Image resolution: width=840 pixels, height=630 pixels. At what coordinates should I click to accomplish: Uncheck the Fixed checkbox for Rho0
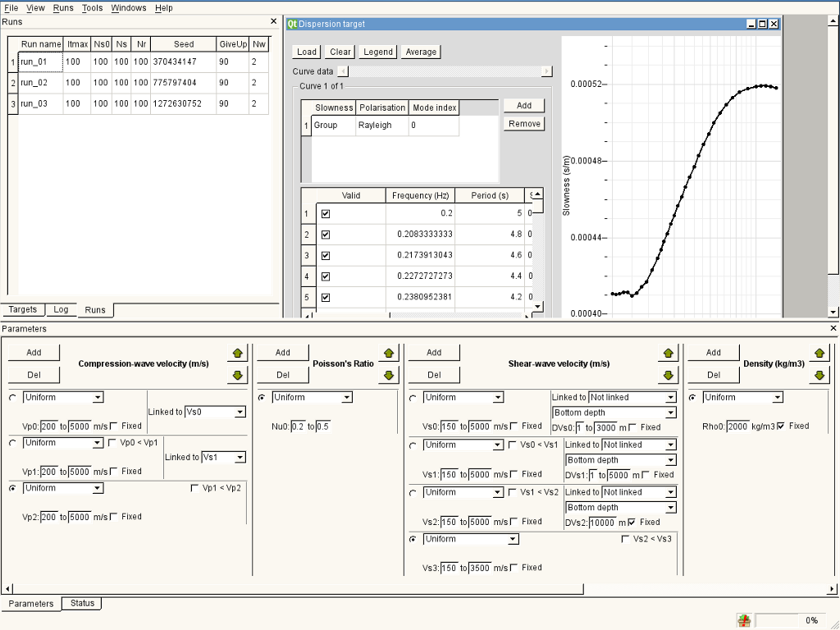[780, 426]
